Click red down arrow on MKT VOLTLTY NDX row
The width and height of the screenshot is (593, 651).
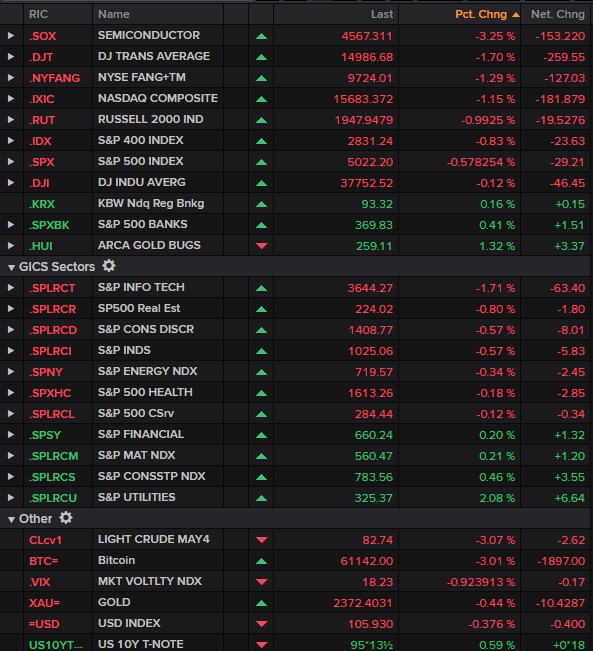point(261,582)
